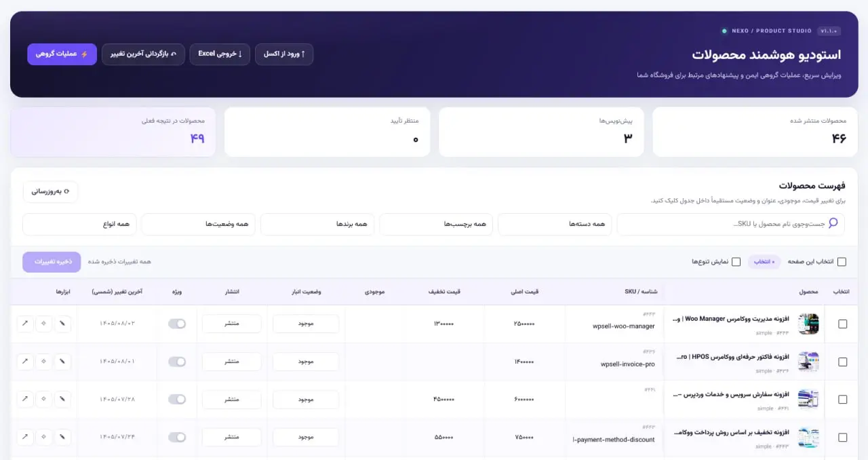The width and height of the screenshot is (868, 460).
Task: Tick the checkbox for the Woo Manager product
Action: click(x=843, y=324)
